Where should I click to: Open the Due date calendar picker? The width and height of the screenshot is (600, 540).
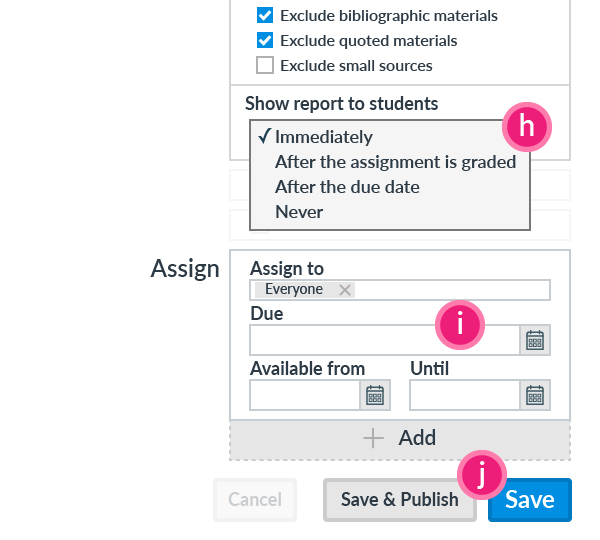coord(535,341)
